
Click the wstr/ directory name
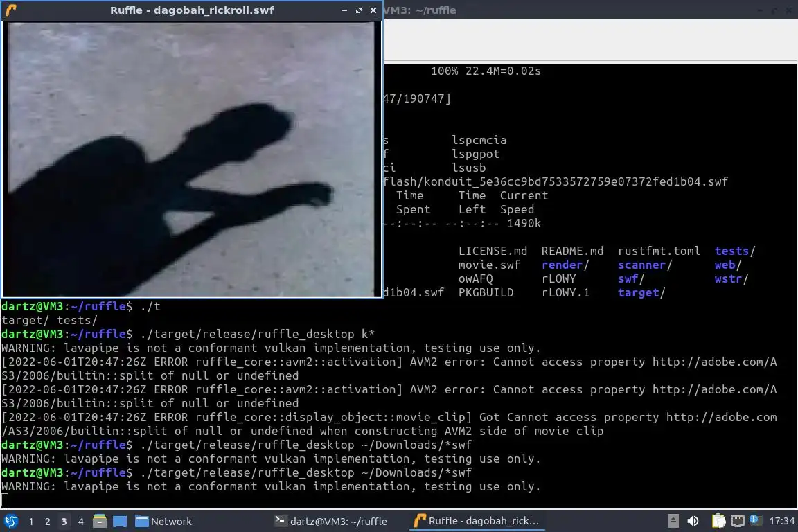click(731, 278)
